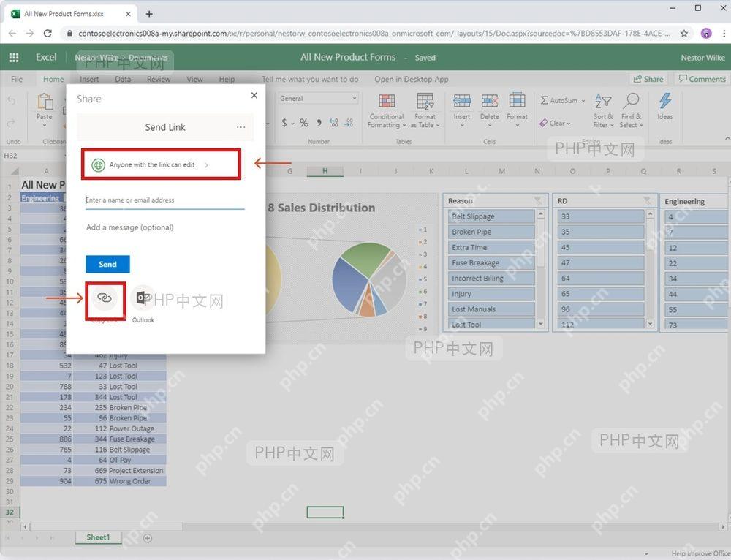This screenshot has width=731, height=560.
Task: Filter slicer by Extra Time
Action: click(491, 247)
